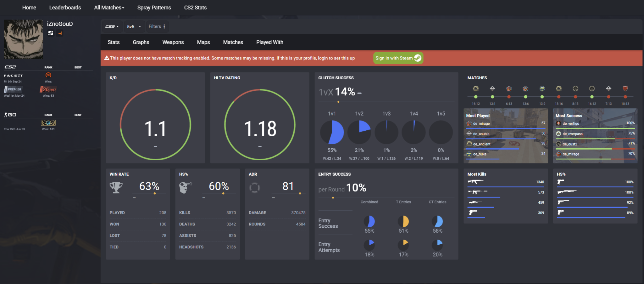This screenshot has height=284, width=644.
Task: Switch to the Played With tab
Action: click(270, 42)
